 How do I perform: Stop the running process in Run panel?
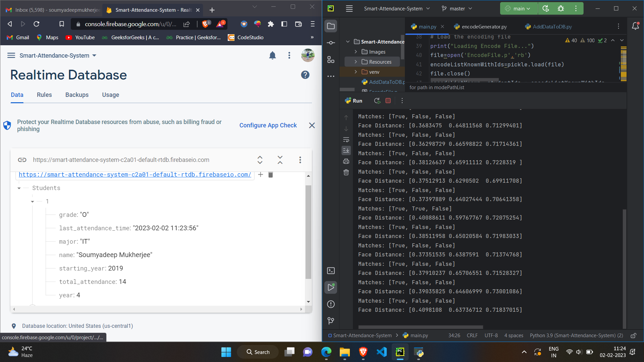click(388, 101)
